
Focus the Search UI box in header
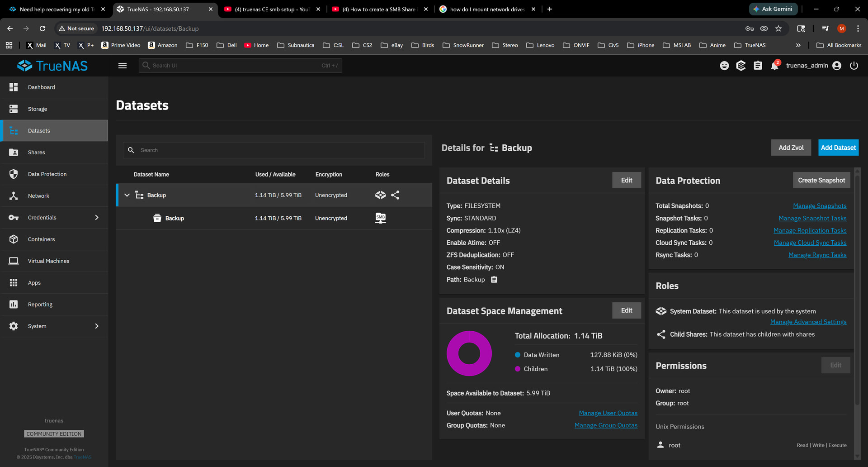coord(241,66)
